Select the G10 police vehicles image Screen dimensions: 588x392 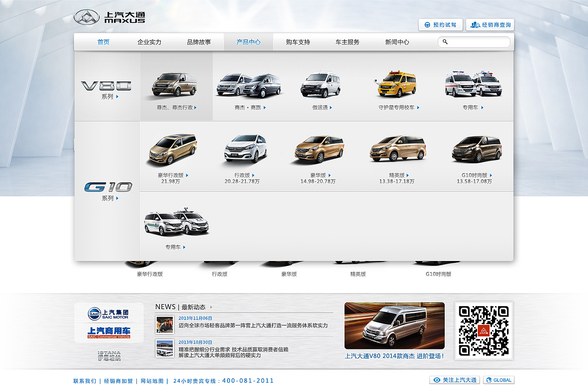click(177, 222)
